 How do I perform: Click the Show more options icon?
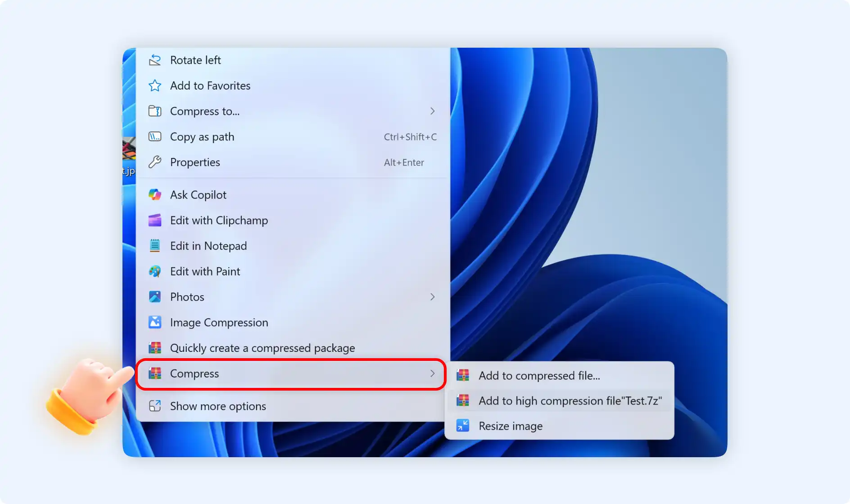(x=155, y=406)
